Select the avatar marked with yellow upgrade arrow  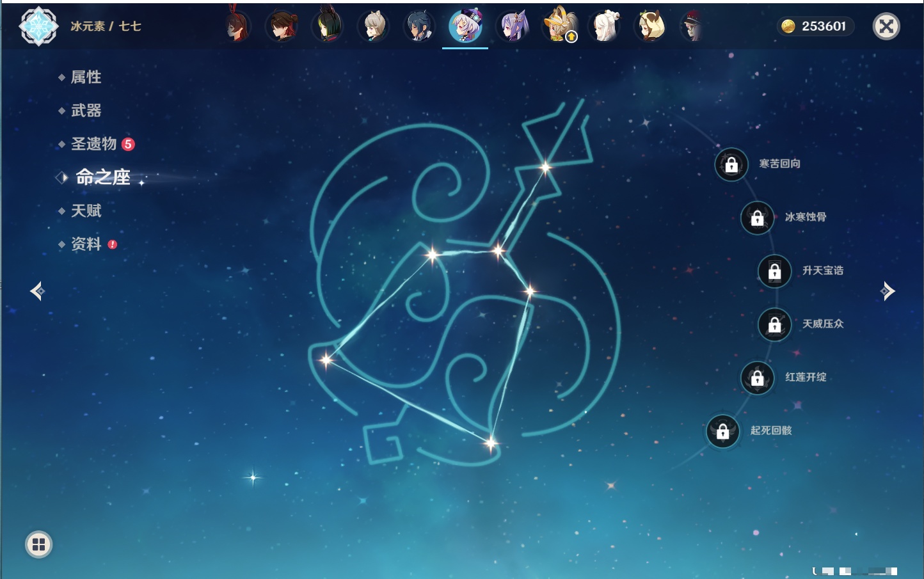click(559, 26)
